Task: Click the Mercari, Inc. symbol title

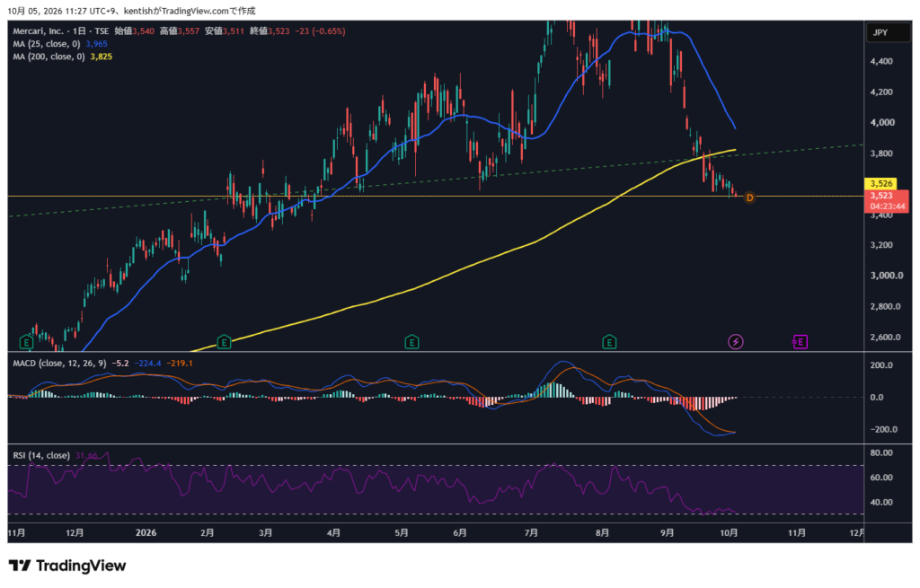Action: coord(38,31)
